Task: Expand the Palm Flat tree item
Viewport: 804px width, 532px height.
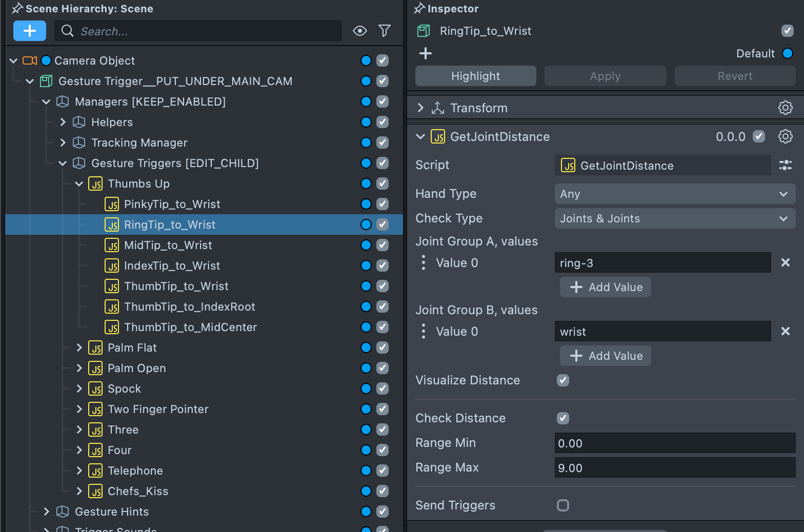Action: (79, 347)
